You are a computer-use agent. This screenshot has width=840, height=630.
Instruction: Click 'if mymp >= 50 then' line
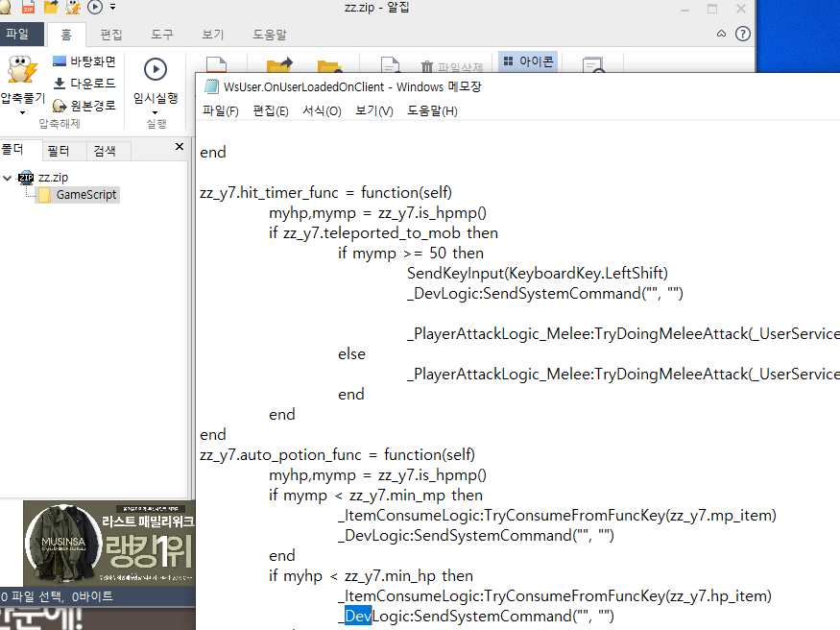[410, 253]
